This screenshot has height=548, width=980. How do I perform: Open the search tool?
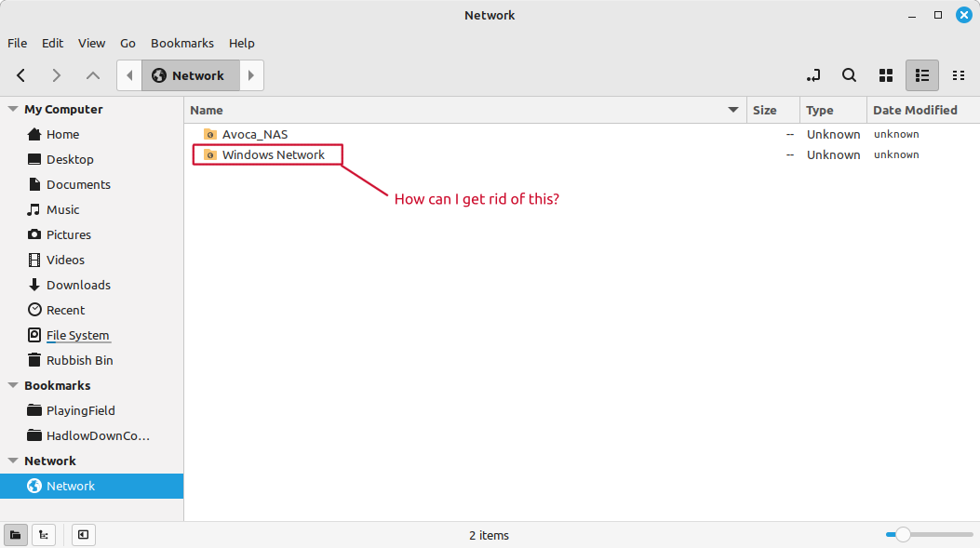pyautogui.click(x=849, y=75)
